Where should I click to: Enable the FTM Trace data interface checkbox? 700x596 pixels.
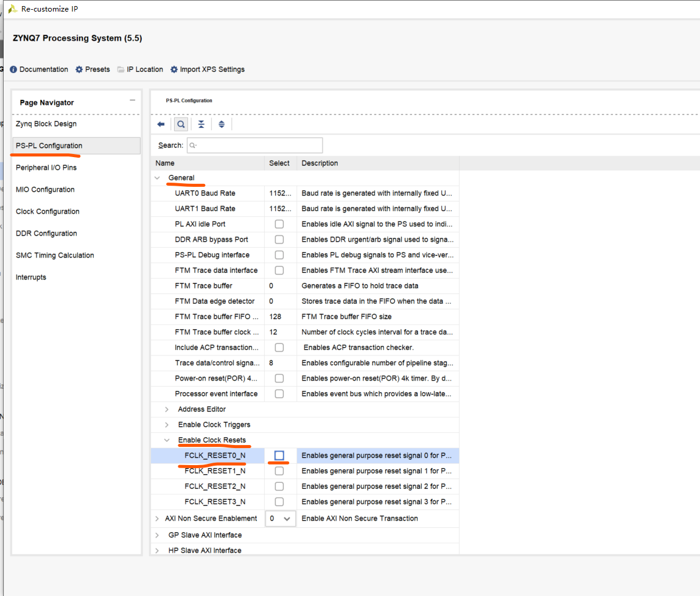pyautogui.click(x=279, y=270)
